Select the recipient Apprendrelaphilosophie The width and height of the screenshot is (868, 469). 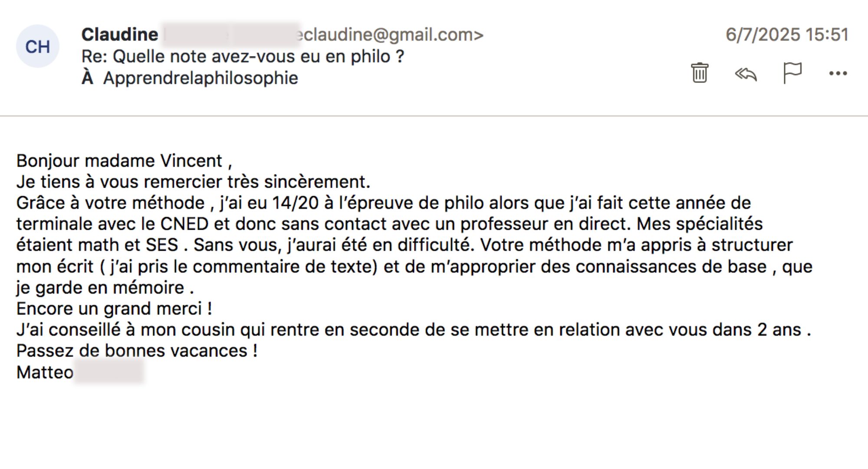tap(201, 78)
